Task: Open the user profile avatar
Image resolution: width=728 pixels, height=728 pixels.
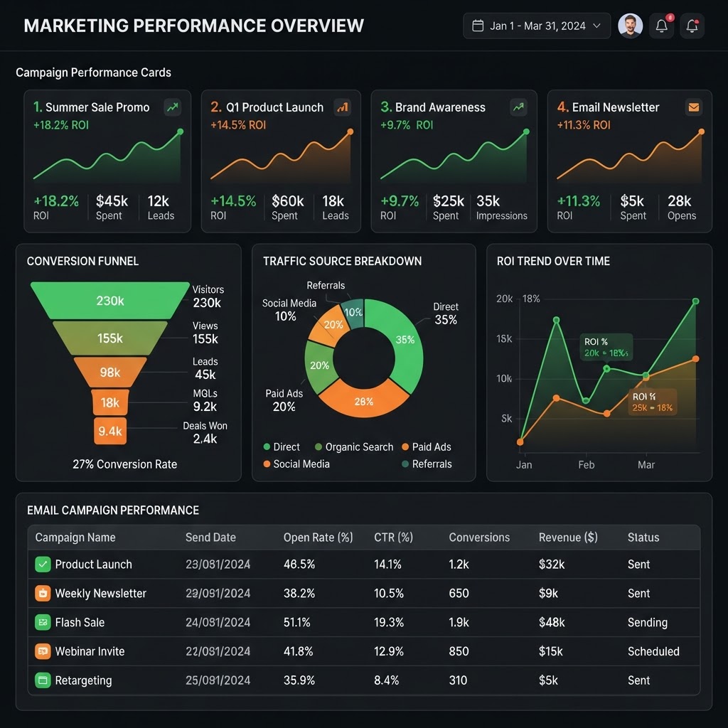Action: [x=630, y=26]
